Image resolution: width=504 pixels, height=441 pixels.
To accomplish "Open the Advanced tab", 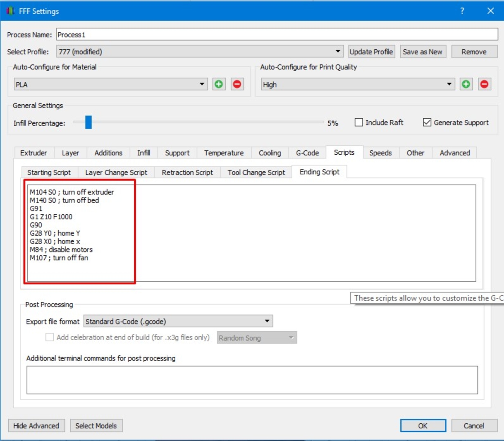I will 455,153.
